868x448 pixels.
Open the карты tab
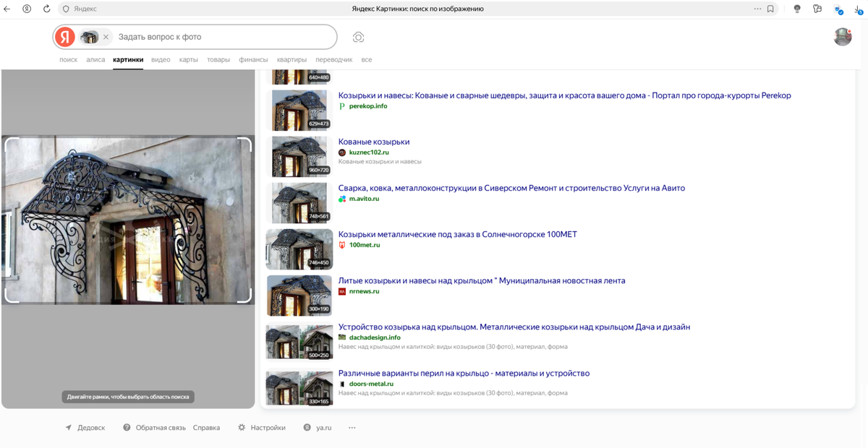coord(189,60)
